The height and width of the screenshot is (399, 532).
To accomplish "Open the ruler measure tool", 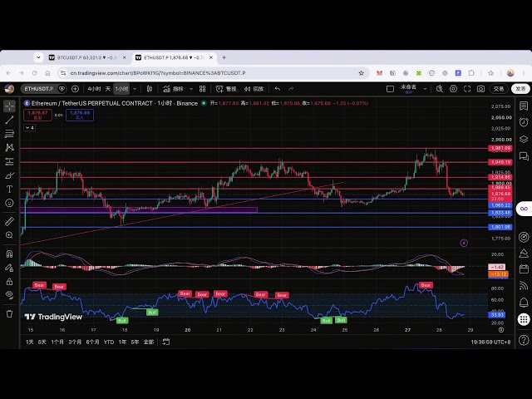I will coord(9,221).
